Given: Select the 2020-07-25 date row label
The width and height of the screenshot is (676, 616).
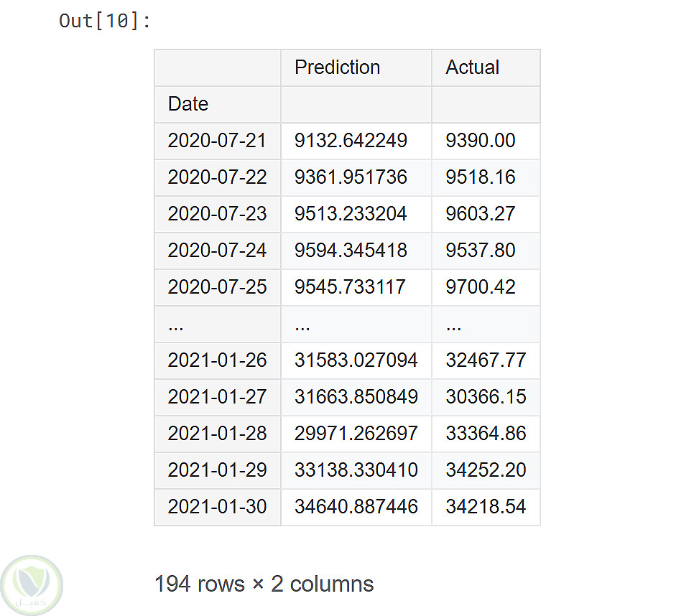Looking at the screenshot, I should click(x=217, y=287).
